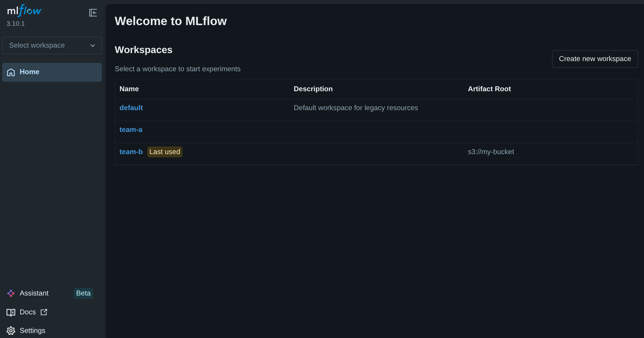Viewport: 644px width, 338px height.
Task: Select the Home navigation entry
Action: point(29,72)
